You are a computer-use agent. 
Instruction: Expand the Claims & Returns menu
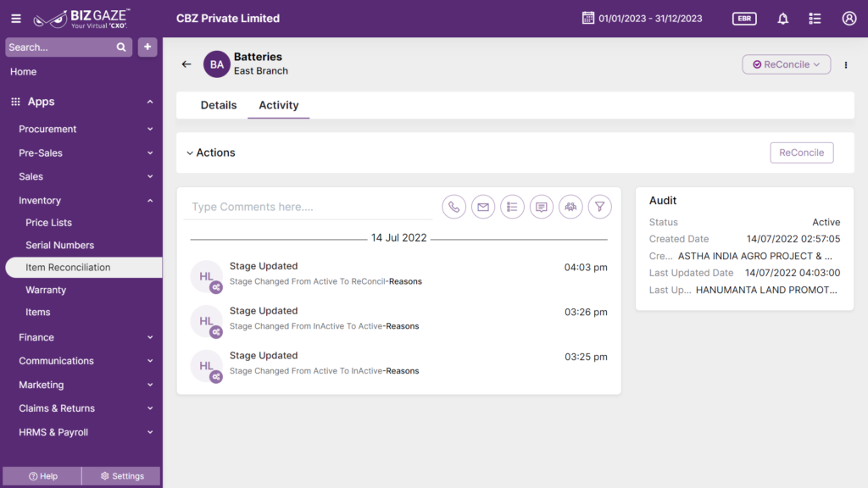tap(150, 408)
